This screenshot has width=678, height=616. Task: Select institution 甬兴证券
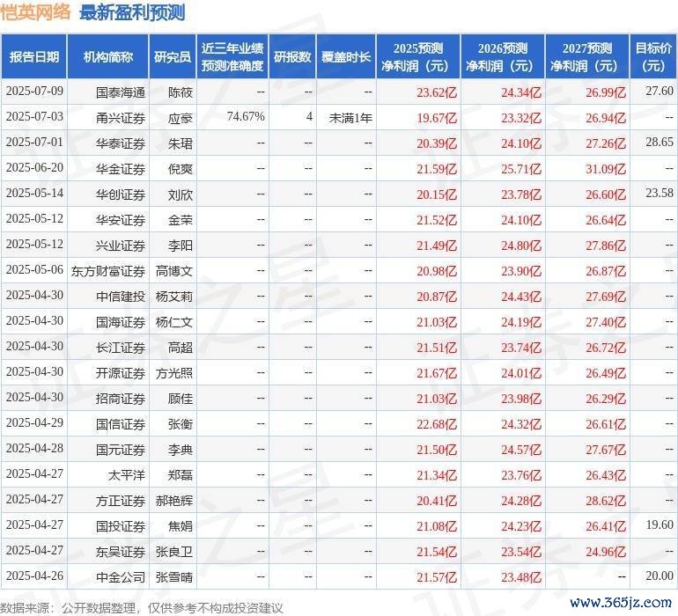tap(121, 118)
